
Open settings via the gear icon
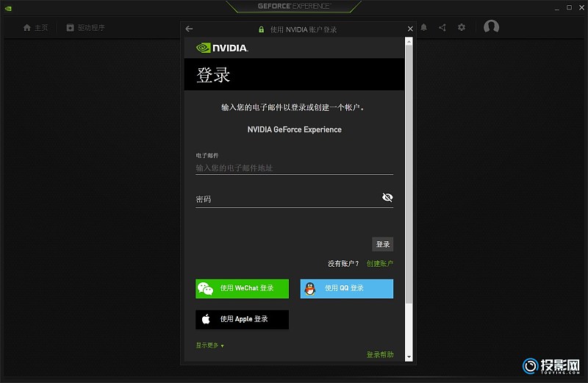click(x=462, y=27)
